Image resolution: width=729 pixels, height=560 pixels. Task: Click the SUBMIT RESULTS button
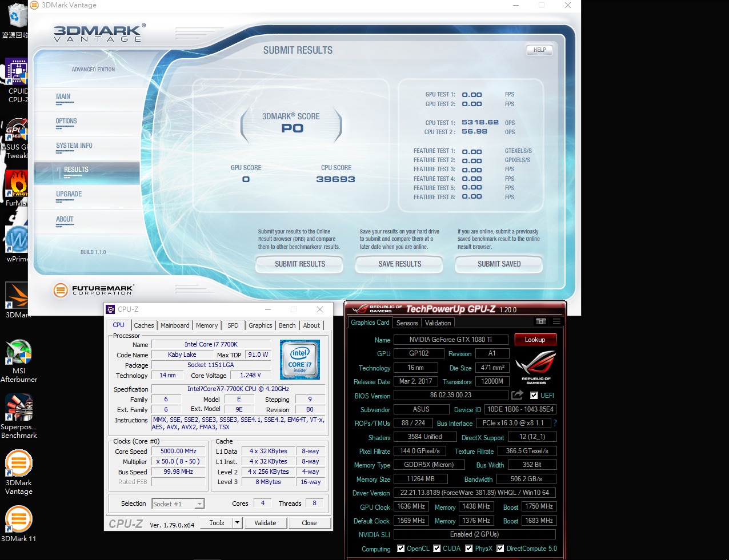300,264
